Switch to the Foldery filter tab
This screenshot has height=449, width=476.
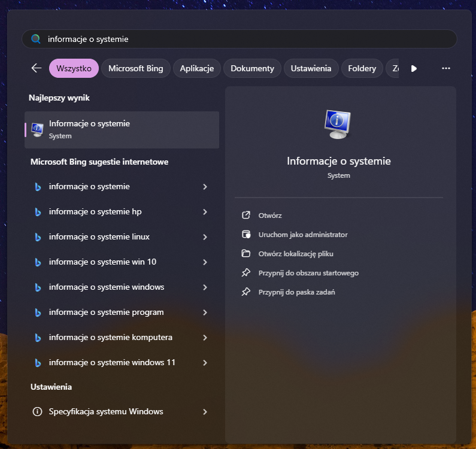[x=362, y=68]
